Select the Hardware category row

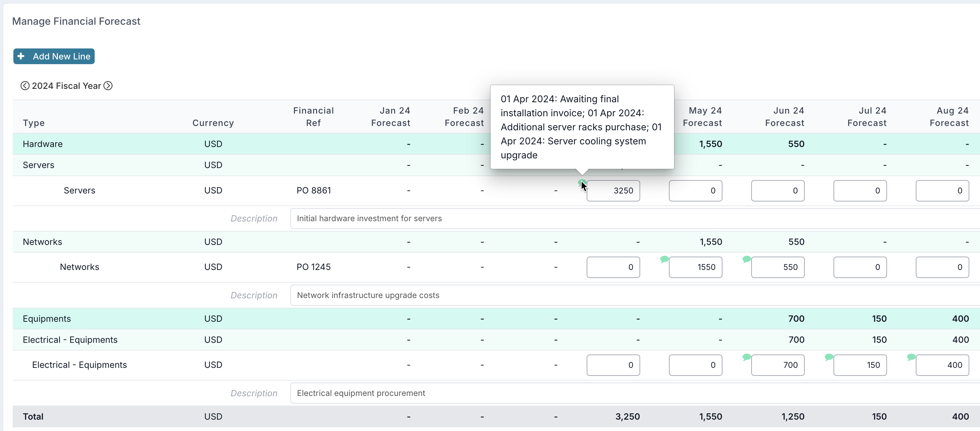click(x=496, y=144)
